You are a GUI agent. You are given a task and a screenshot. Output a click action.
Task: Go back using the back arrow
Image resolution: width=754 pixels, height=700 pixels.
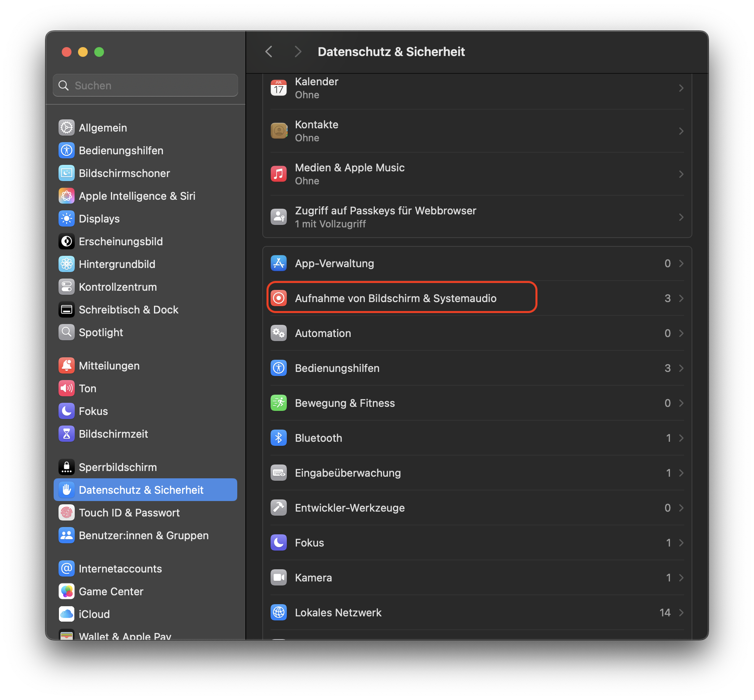[269, 52]
